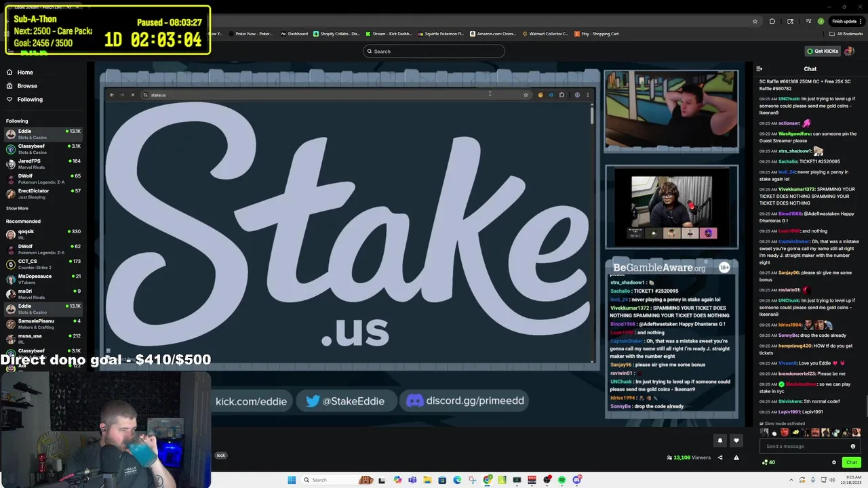Click the green Chat send button
The width and height of the screenshot is (868, 488).
click(x=852, y=462)
